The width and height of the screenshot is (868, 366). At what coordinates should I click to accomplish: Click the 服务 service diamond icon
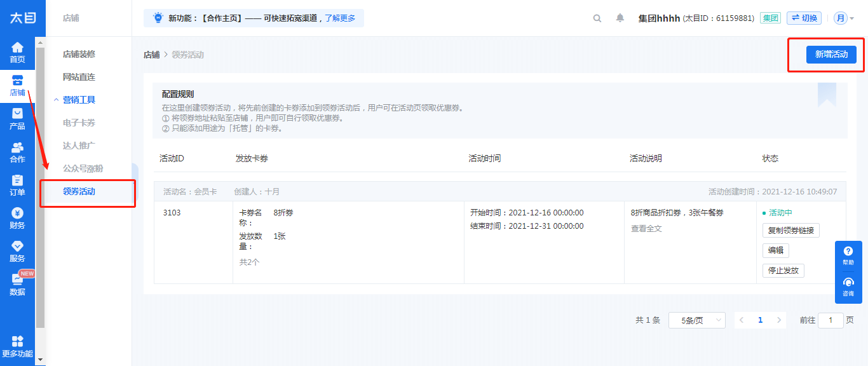pos(17,246)
